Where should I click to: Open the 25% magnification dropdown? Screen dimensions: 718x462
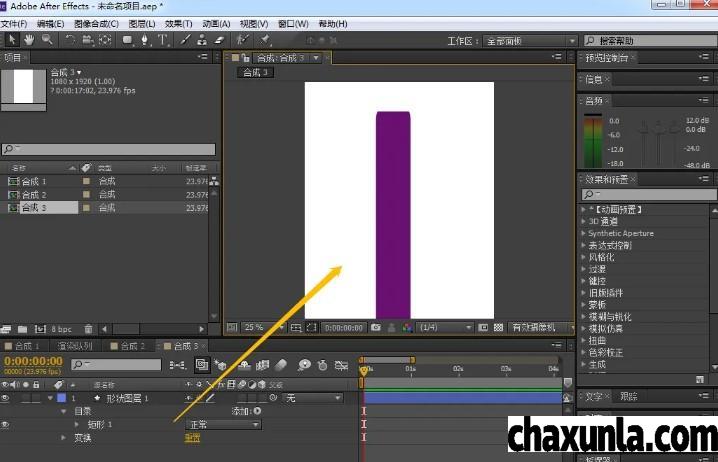[x=265, y=327]
